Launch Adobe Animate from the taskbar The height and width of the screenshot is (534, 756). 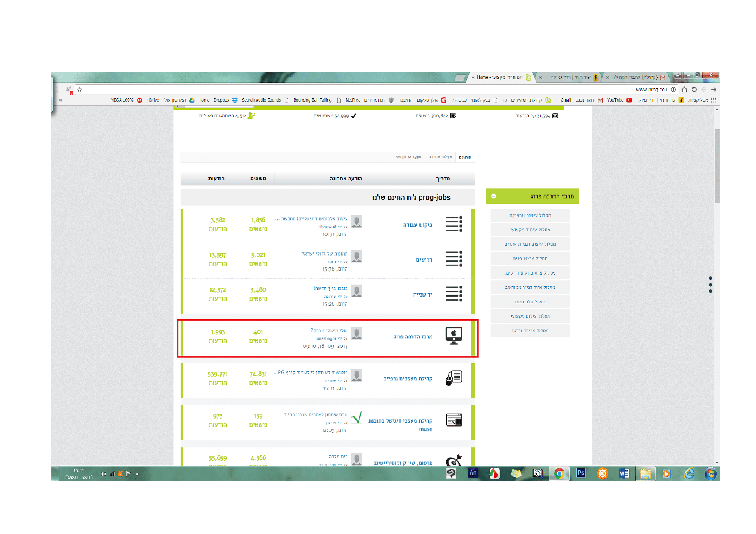coord(473,473)
